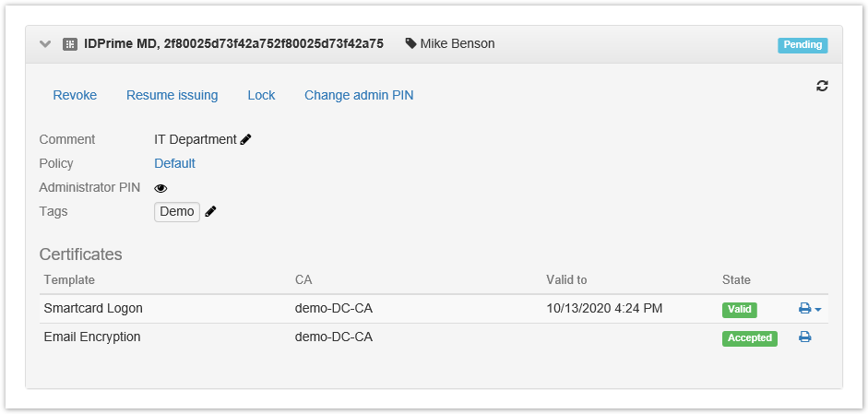Click the refresh icon at top right
The height and width of the screenshot is (414, 868).
(822, 86)
